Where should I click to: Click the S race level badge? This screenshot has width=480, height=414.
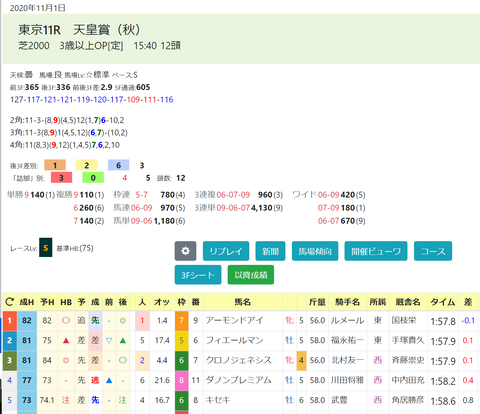pos(46,247)
